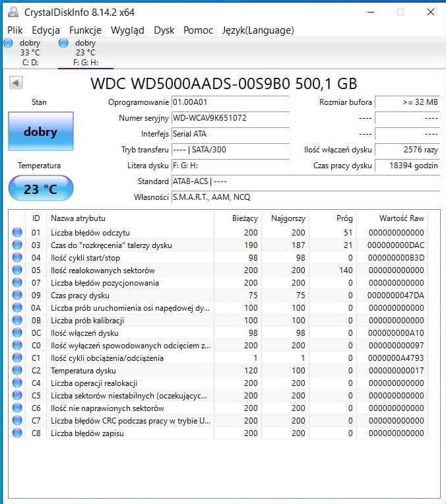Open the Funkcje menu
The width and height of the screenshot is (446, 504).
(85, 30)
